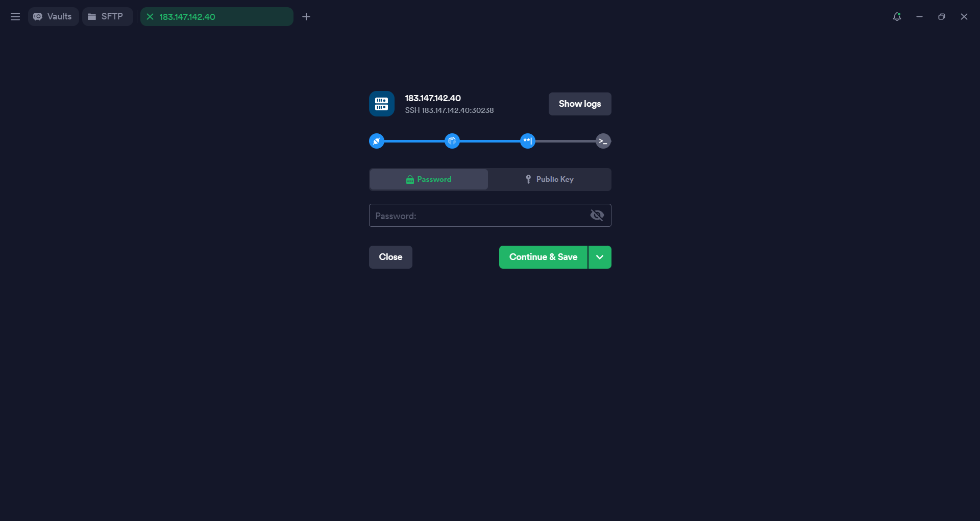The image size is (980, 521).
Task: Click the fingerprint step icon
Action: point(452,141)
